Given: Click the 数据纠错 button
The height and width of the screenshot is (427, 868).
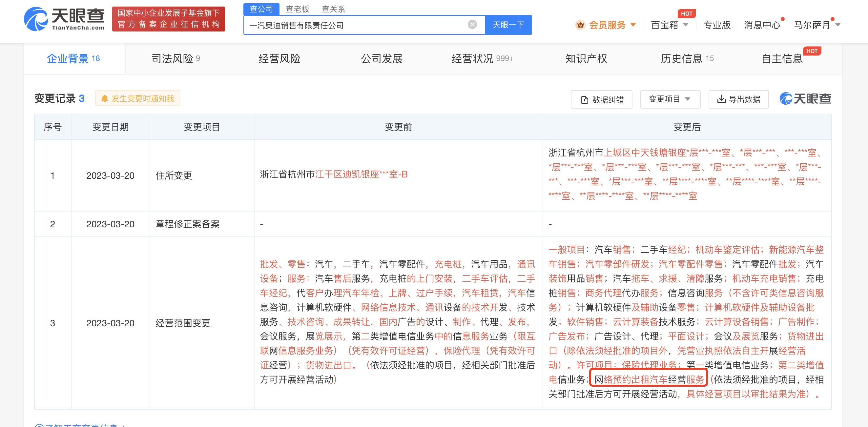Looking at the screenshot, I should (x=602, y=99).
